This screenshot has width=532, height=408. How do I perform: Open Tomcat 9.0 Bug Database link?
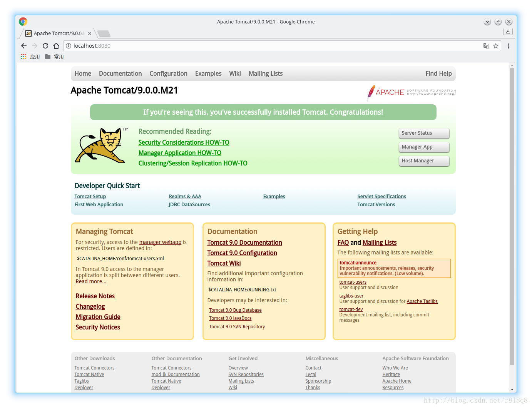pos(235,310)
